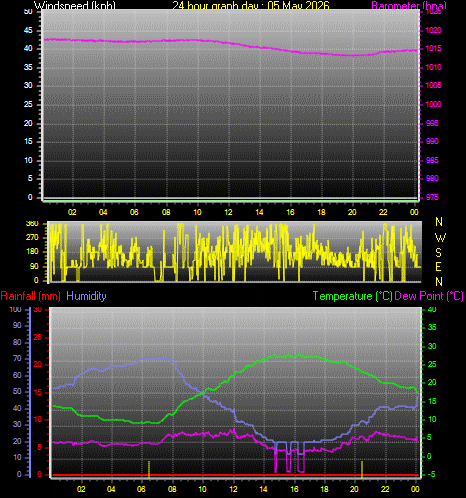This screenshot has width=466, height=498.
Task: Click the green 30 temperature axis value
Action: click(432, 346)
